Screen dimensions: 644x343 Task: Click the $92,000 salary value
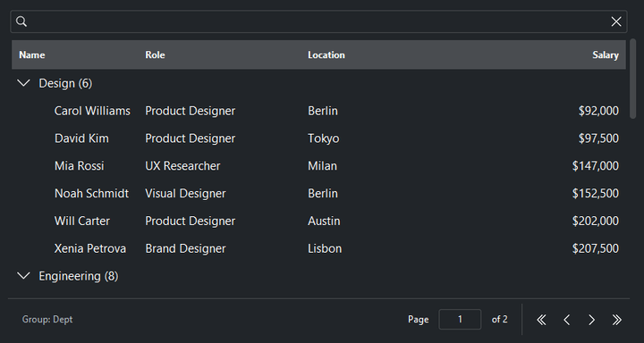(598, 111)
